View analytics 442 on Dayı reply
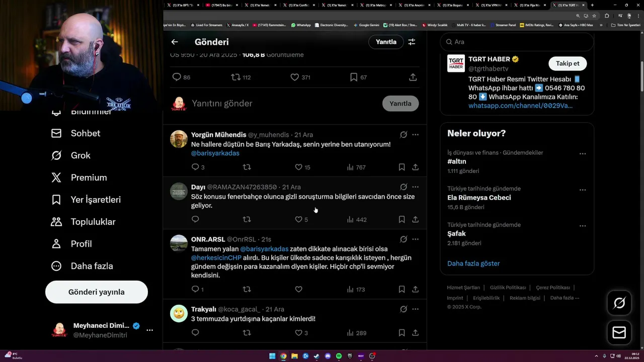This screenshot has width=644, height=362. coord(356,220)
